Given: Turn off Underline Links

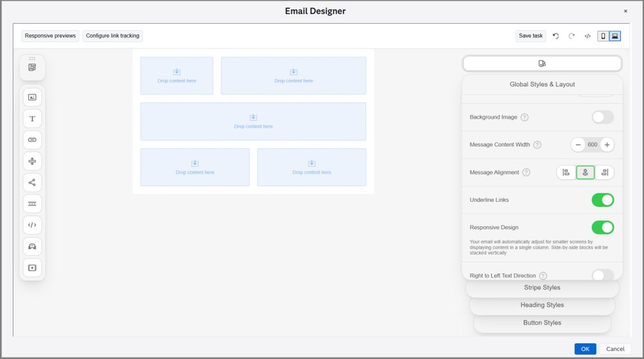Looking at the screenshot, I should coord(603,200).
